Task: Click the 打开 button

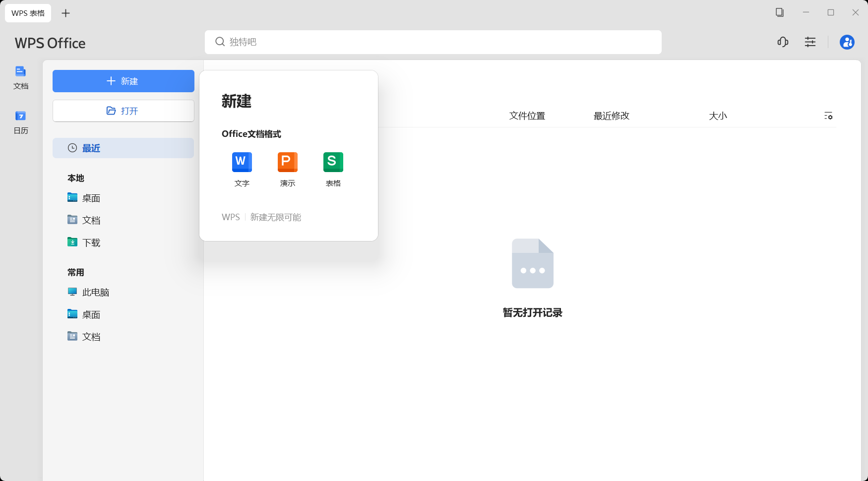Action: (123, 111)
